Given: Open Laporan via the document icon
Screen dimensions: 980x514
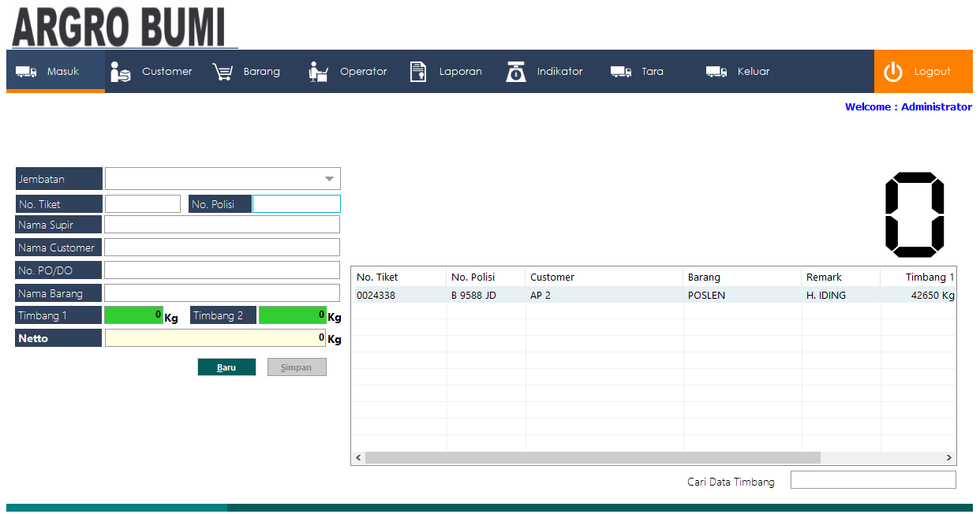Looking at the screenshot, I should [418, 72].
